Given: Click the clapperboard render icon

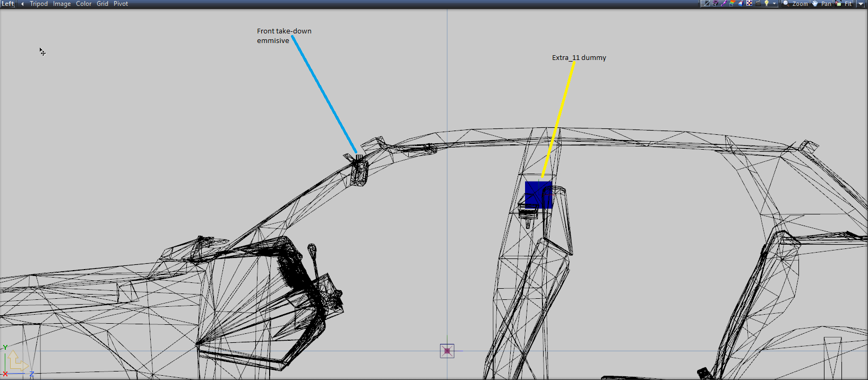Looking at the screenshot, I should coord(758,3).
